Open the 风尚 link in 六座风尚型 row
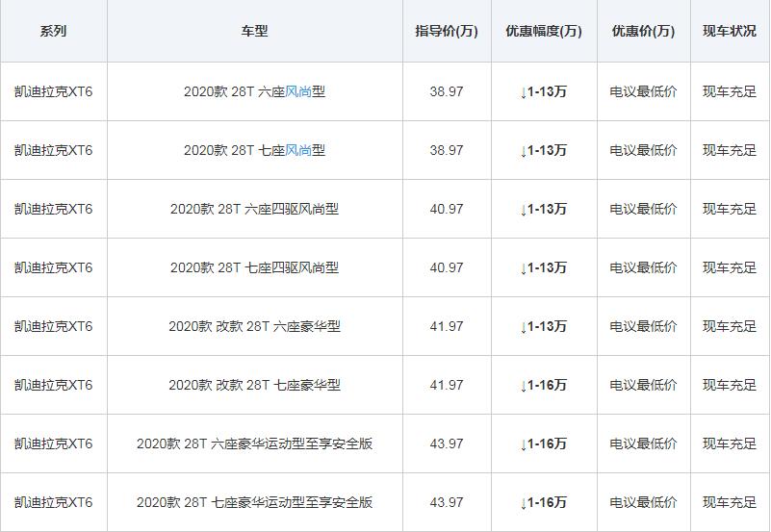 (298, 91)
